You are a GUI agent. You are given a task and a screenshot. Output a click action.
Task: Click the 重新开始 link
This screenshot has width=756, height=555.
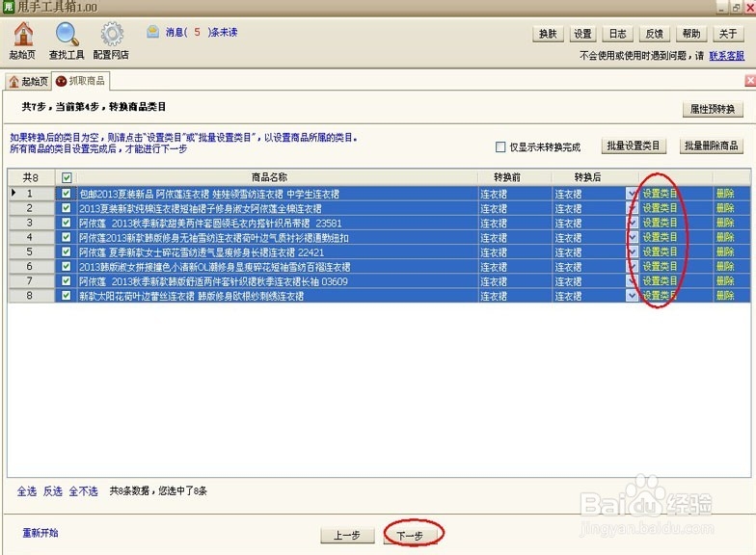tap(40, 533)
